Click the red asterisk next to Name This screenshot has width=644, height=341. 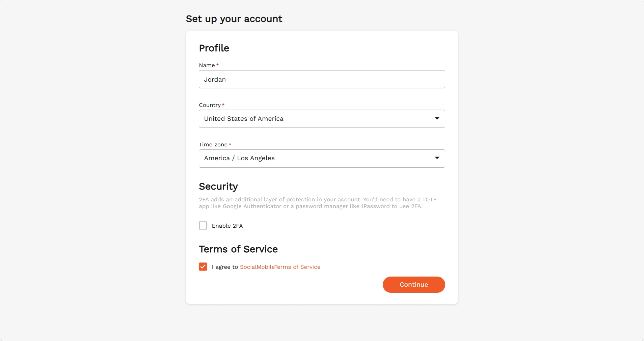coord(217,64)
